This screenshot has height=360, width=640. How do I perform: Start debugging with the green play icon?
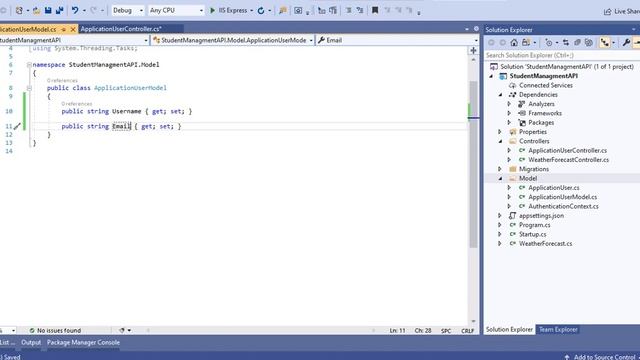click(x=212, y=10)
